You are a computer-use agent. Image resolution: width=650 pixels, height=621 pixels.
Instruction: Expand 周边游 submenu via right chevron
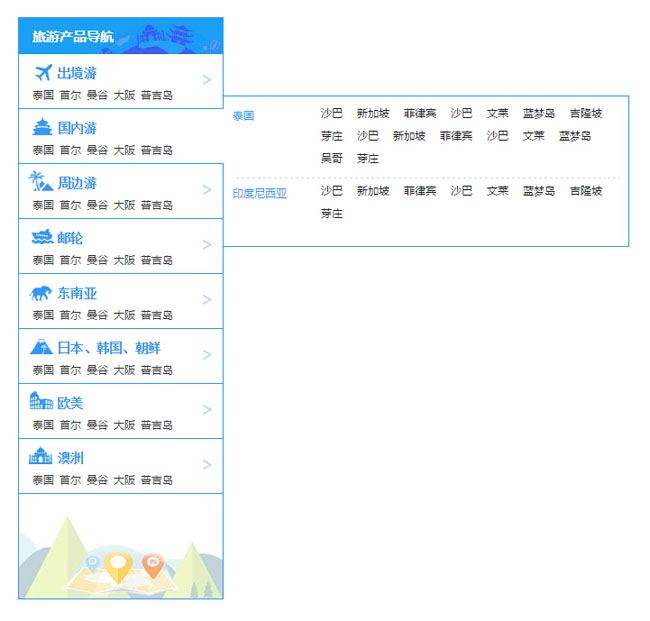207,190
